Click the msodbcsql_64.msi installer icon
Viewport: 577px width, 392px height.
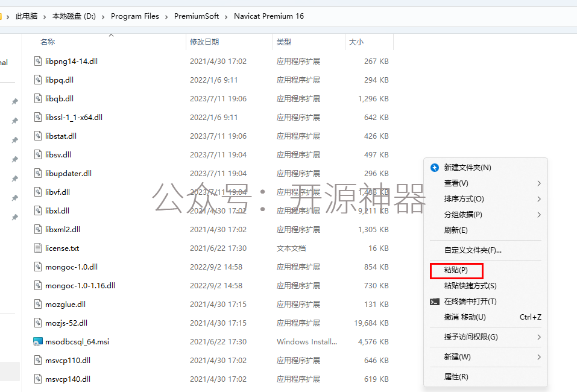(x=38, y=341)
